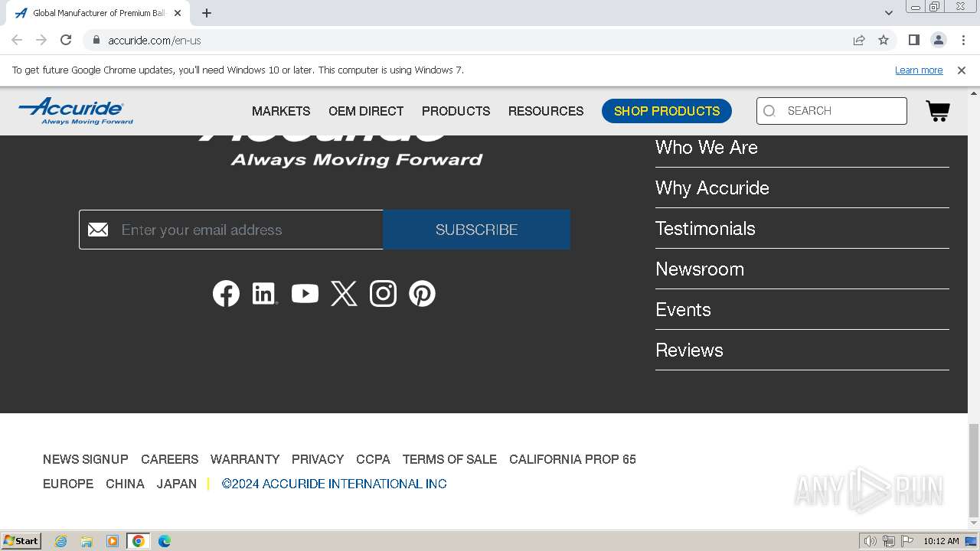Open the Facebook social icon

[226, 294]
